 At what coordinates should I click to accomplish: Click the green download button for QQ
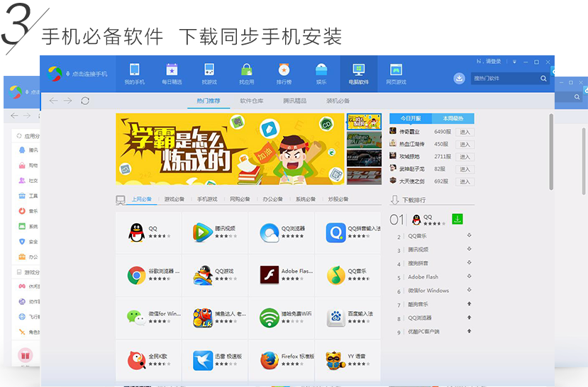[457, 219]
